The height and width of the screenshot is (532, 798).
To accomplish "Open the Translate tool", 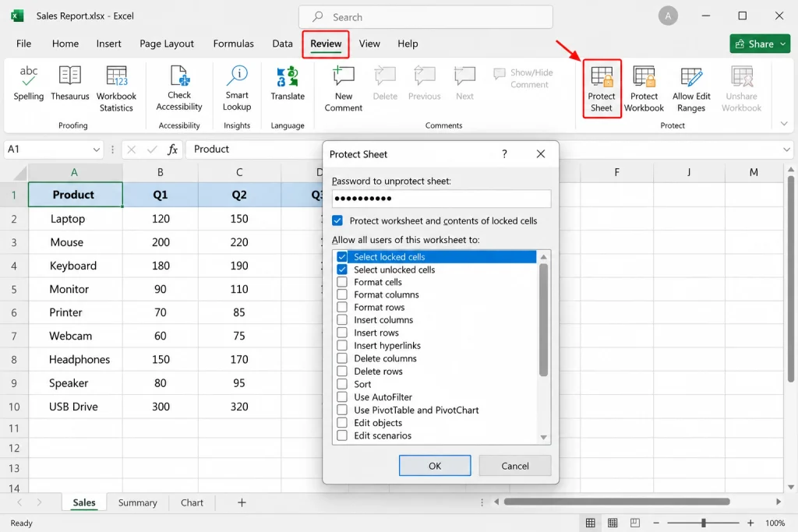I will 288,83.
